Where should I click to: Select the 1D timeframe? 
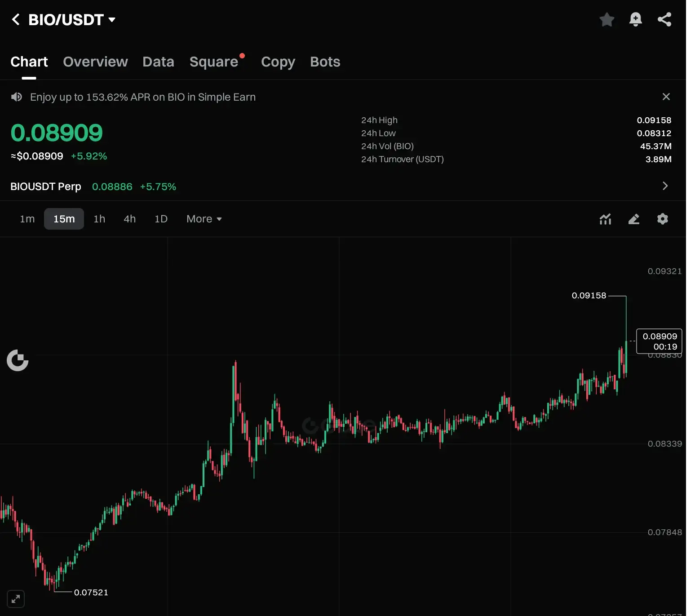tap(161, 219)
